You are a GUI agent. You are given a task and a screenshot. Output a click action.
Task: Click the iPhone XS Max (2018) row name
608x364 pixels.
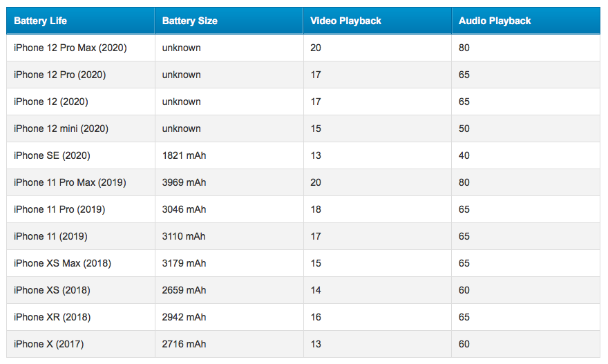62,263
